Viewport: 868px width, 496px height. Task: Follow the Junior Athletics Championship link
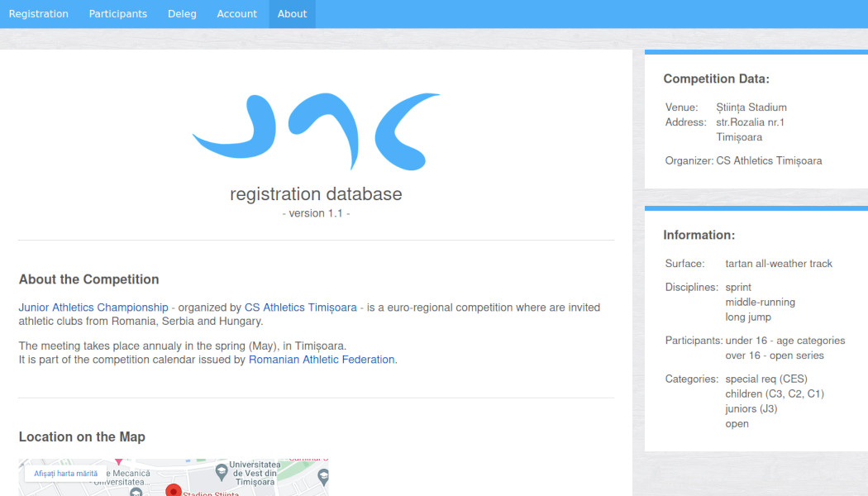pos(93,308)
